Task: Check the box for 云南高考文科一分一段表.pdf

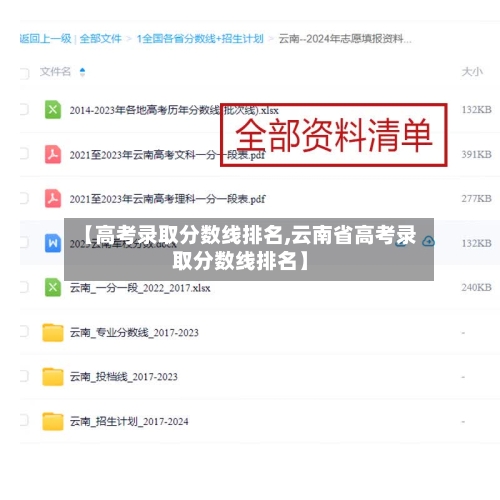Action: tap(24, 154)
